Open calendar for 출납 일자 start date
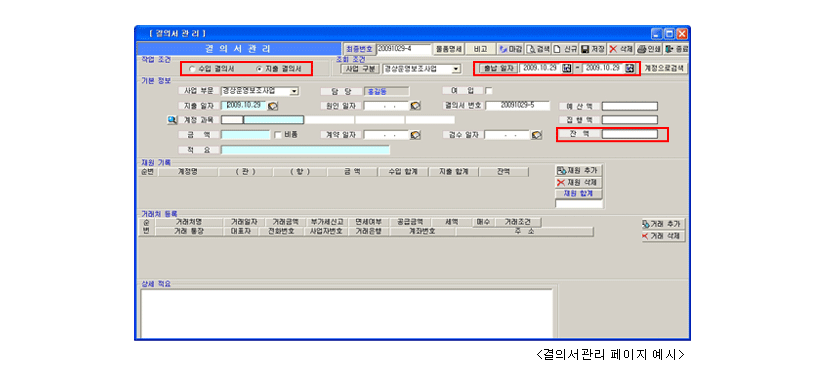The height and width of the screenshot is (384, 825). point(567,68)
